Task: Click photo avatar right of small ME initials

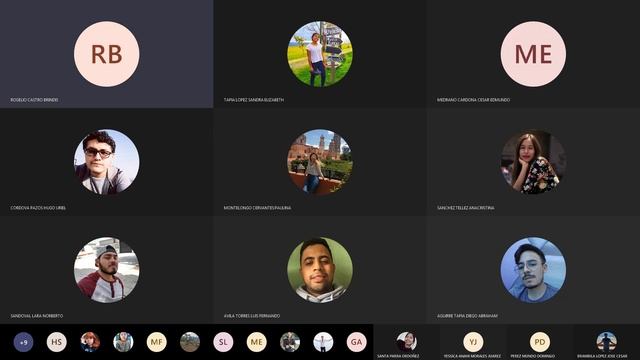Action: [x=290, y=342]
